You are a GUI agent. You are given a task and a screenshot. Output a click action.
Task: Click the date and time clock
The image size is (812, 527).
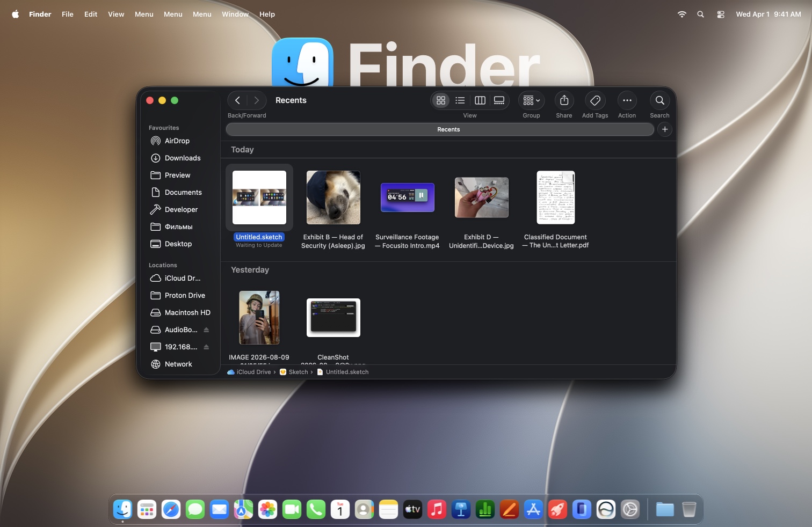click(x=769, y=14)
